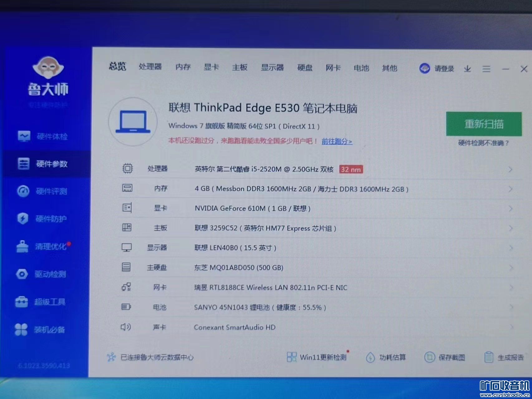532x399 pixels.
Task: Click the user avatar login icon
Action: [424, 68]
